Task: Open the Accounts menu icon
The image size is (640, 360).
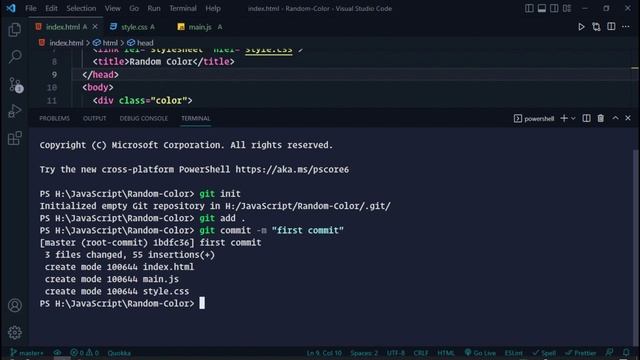Action: [15, 305]
